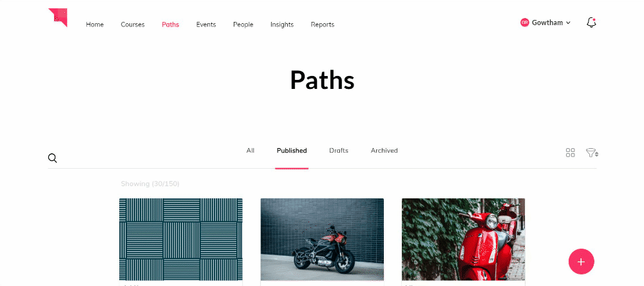The width and height of the screenshot is (644, 286).
Task: Open the red scooter path card
Action: [x=463, y=239]
